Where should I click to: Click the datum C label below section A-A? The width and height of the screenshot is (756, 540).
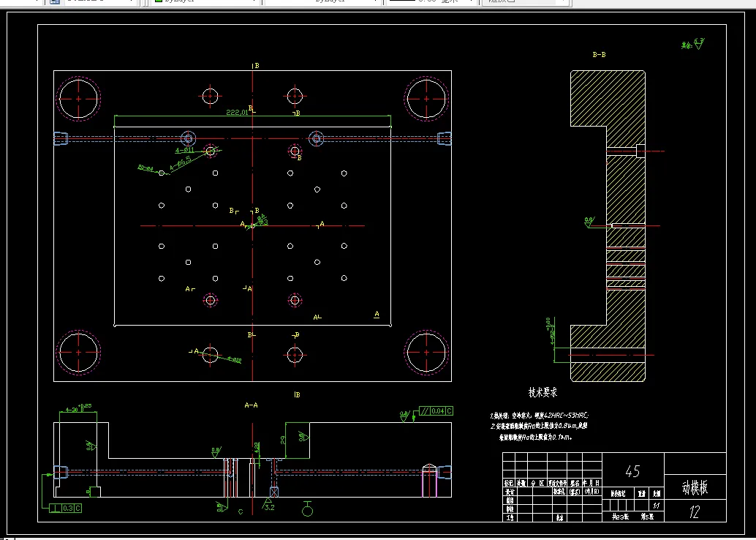241,512
